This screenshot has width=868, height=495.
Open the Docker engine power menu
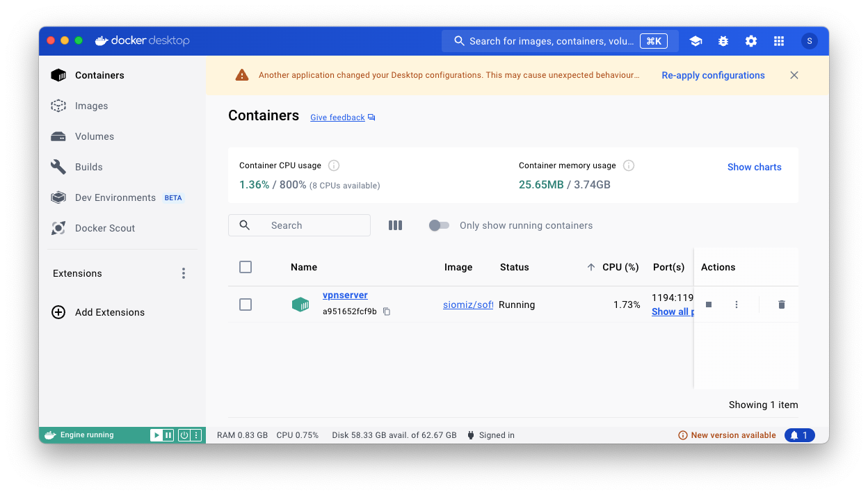tap(184, 435)
